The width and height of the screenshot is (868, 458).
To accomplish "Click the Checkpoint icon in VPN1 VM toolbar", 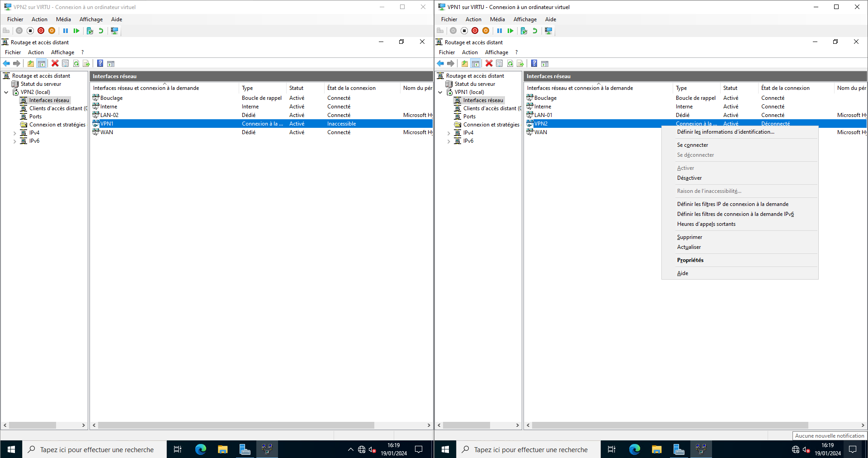I will (x=524, y=31).
